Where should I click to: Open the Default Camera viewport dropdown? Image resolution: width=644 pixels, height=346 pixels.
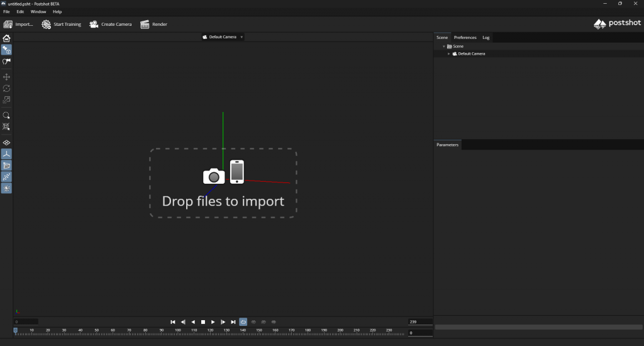click(x=241, y=37)
